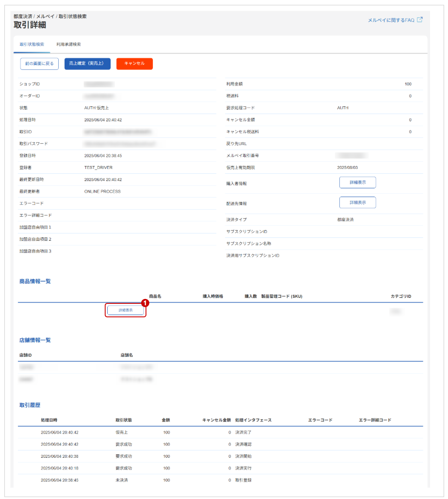The height and width of the screenshot is (499, 448).
Task: Select 処理日時 value 2025/06/04 20:40:42
Action: (x=103, y=120)
